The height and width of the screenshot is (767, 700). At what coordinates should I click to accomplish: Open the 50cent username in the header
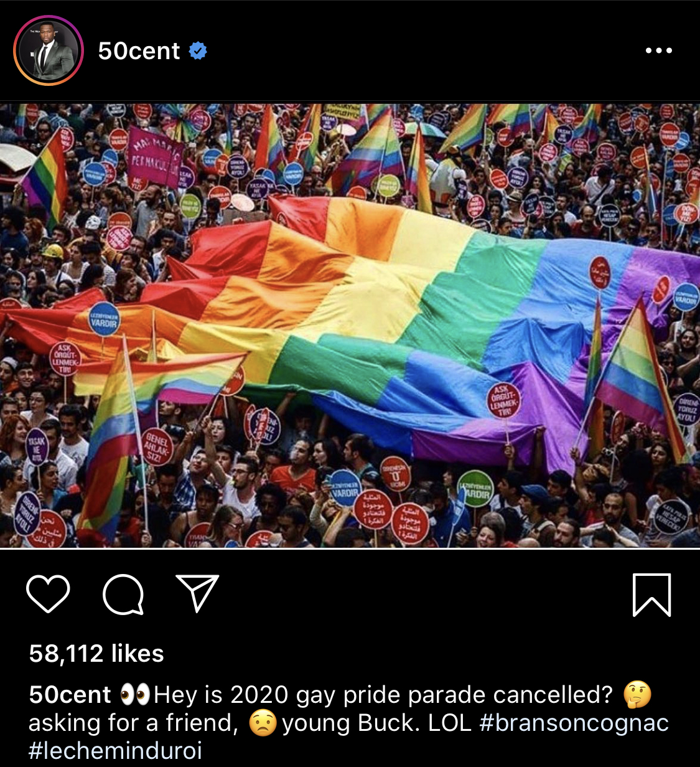139,50
